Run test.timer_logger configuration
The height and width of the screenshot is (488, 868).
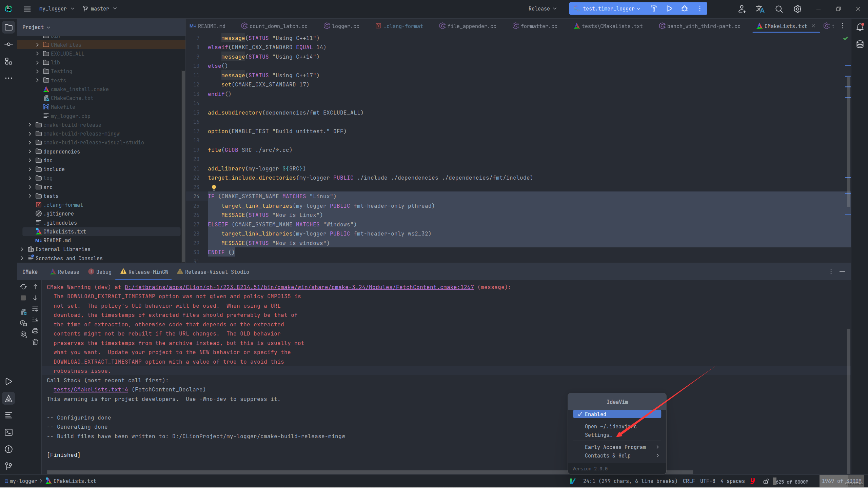pos(669,9)
